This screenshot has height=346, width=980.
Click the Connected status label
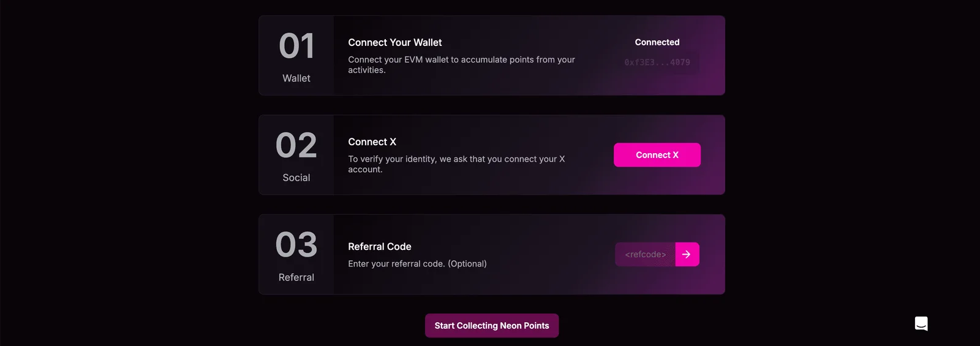pyautogui.click(x=657, y=42)
